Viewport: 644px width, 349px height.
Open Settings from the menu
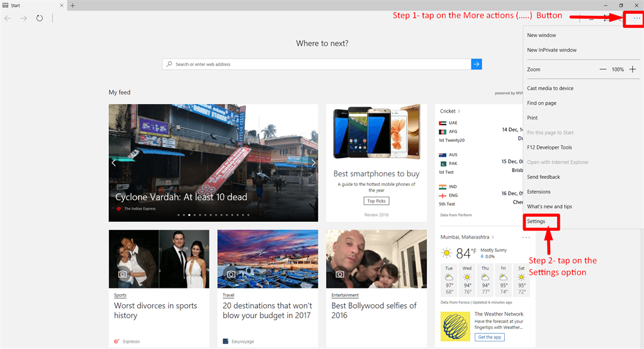(x=536, y=222)
